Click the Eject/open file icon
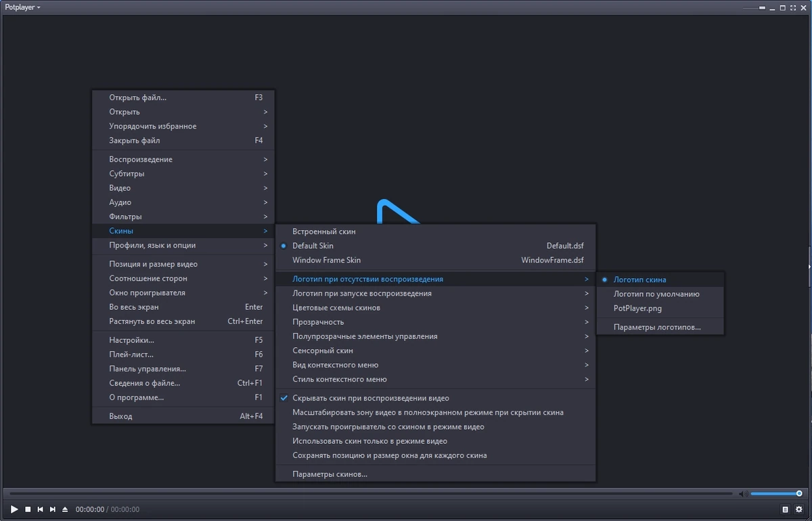Image resolution: width=812 pixels, height=521 pixels. (x=65, y=509)
